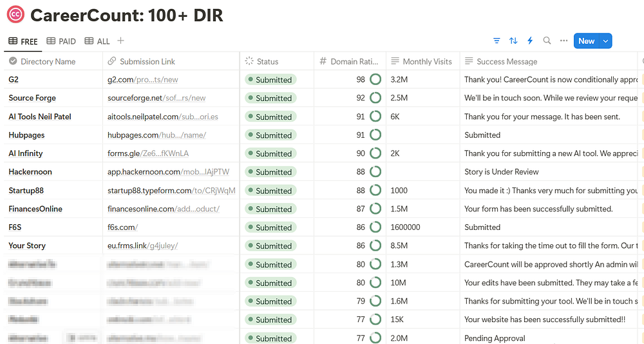Click the 3.2M monthly visits cell
This screenshot has height=344, width=644.
tap(423, 79)
